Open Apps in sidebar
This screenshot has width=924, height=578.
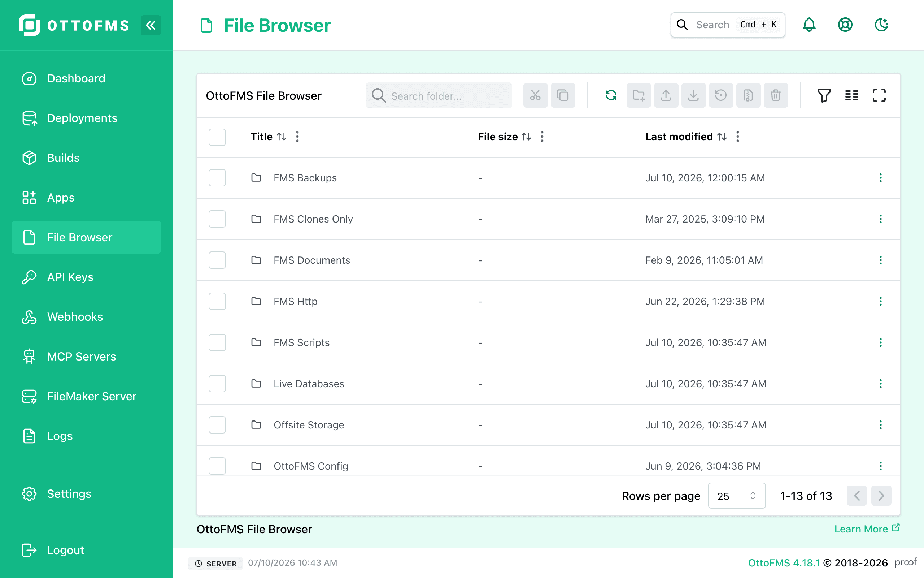coord(86,198)
